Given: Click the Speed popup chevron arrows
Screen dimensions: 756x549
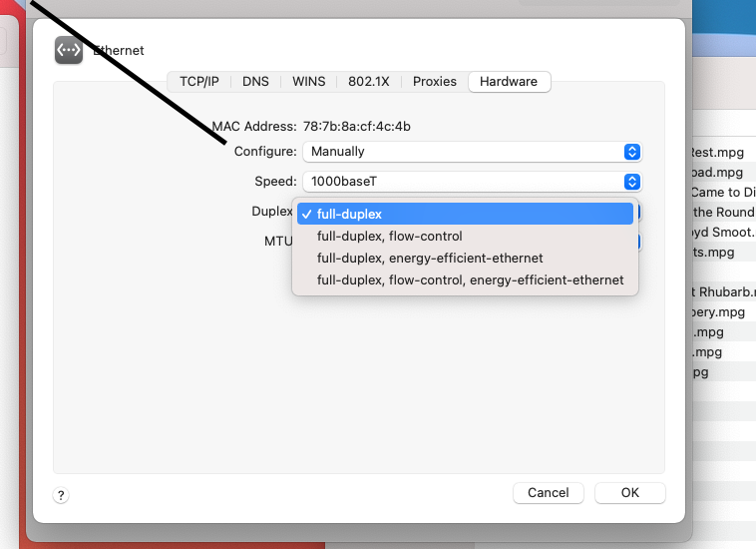Looking at the screenshot, I should tap(631, 182).
